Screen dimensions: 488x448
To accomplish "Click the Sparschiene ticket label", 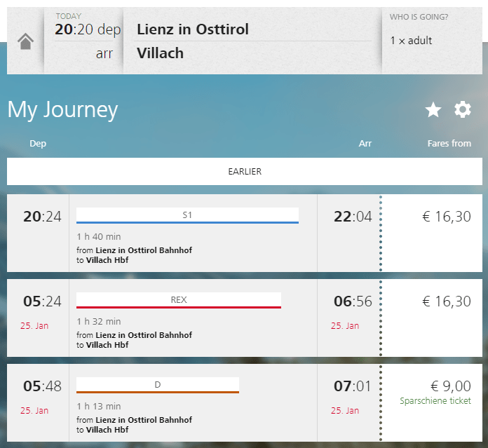I will pyautogui.click(x=435, y=401).
